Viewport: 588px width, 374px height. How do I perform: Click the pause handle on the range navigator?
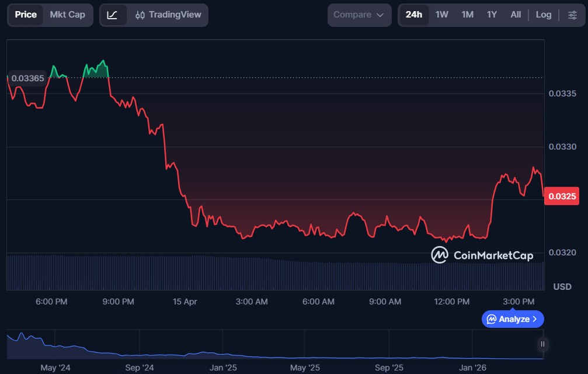pyautogui.click(x=542, y=344)
